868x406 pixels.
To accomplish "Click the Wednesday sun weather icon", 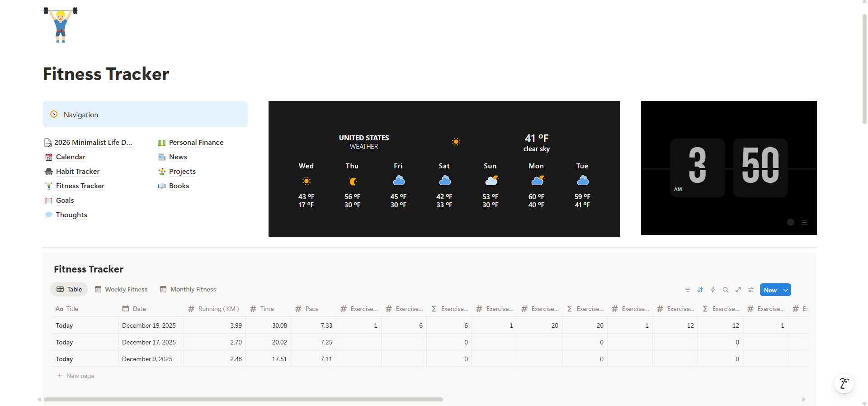I will 306,181.
